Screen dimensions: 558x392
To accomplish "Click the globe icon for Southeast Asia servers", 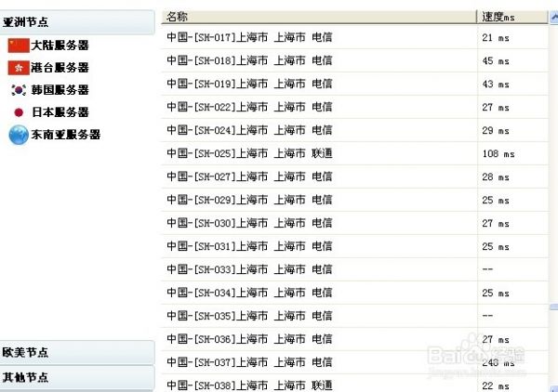I will (x=19, y=135).
